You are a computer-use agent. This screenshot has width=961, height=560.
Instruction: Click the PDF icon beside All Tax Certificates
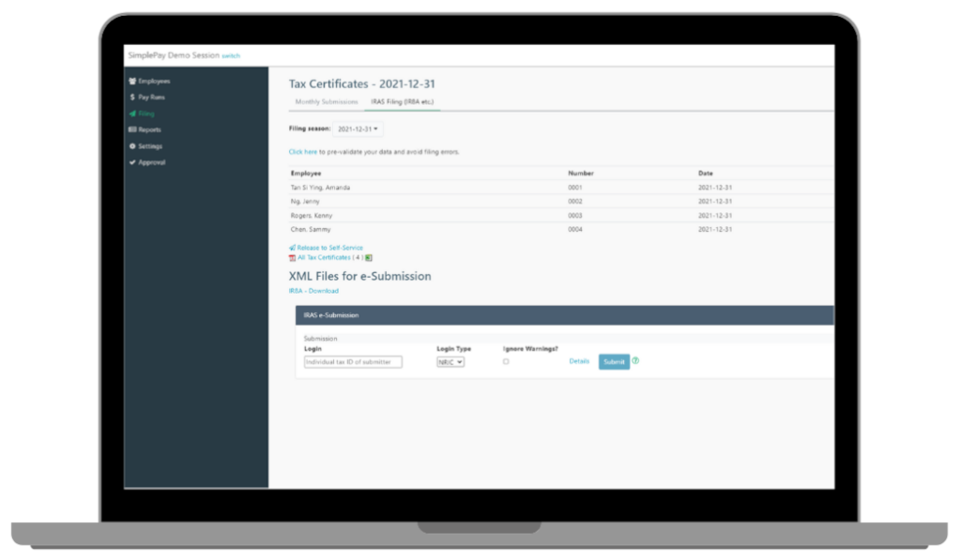tap(293, 257)
